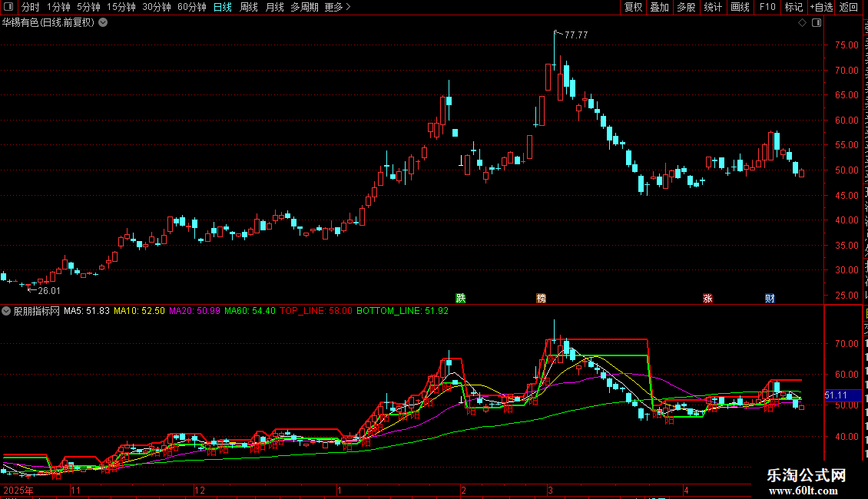Click the green 跌 event marker
Image resolution: width=868 pixels, height=499 pixels.
click(461, 298)
